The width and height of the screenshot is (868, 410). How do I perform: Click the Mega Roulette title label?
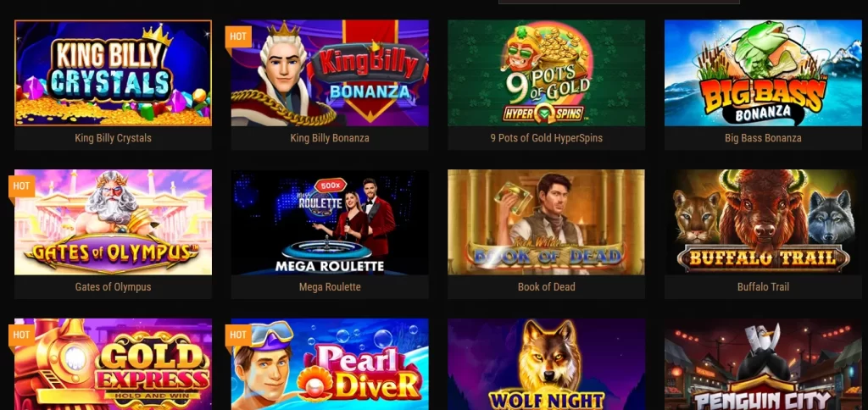point(330,287)
